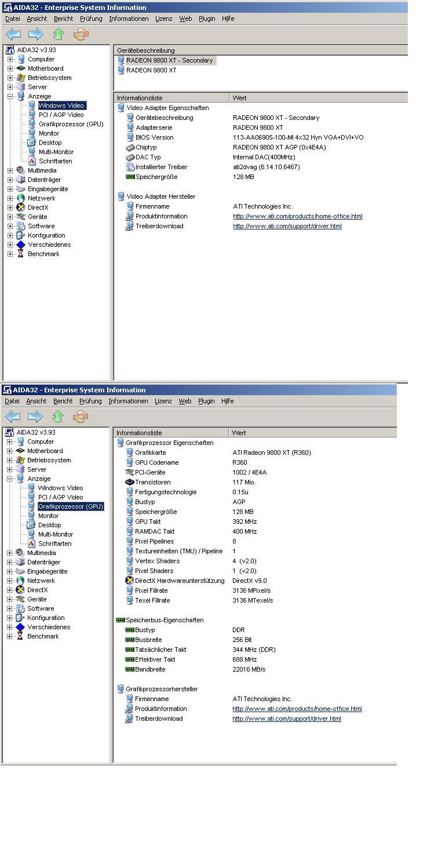
Task: Select Schriftarten in the upper window tree
Action: point(55,161)
